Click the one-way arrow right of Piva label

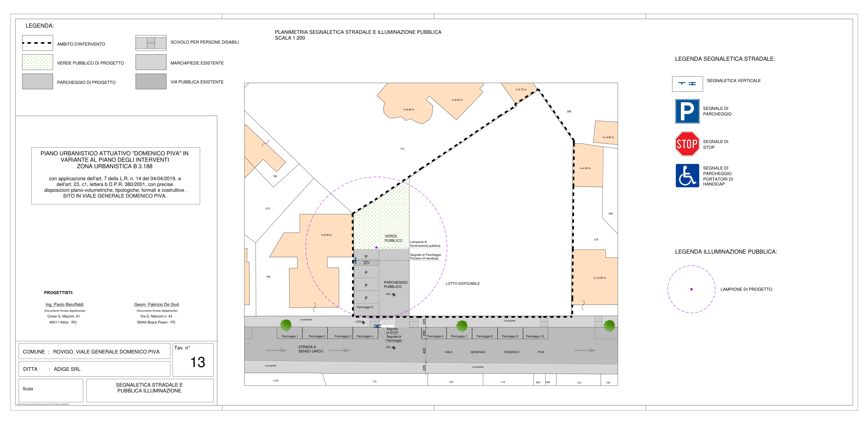tap(585, 351)
